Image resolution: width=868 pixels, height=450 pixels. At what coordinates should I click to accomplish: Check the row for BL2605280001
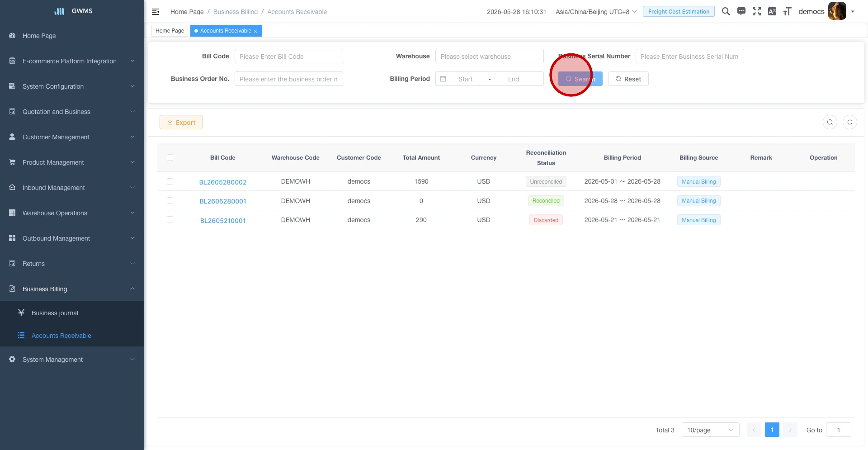pyautogui.click(x=170, y=200)
